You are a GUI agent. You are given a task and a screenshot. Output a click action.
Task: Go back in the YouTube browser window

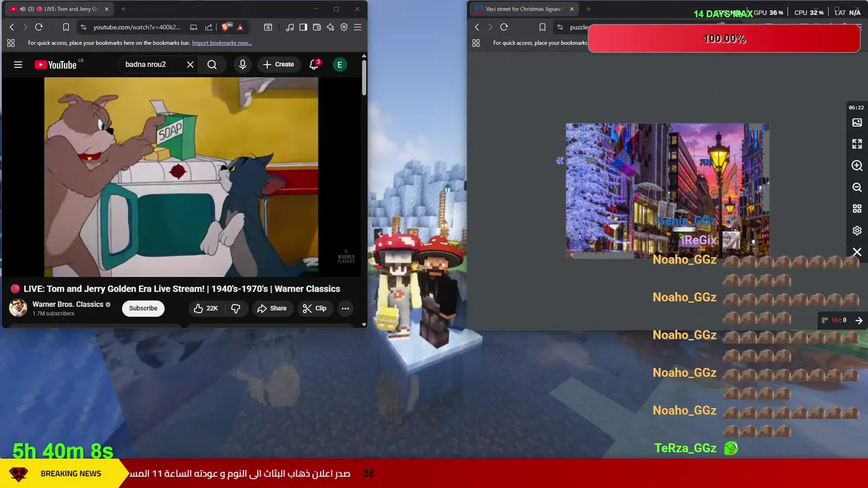coord(12,27)
